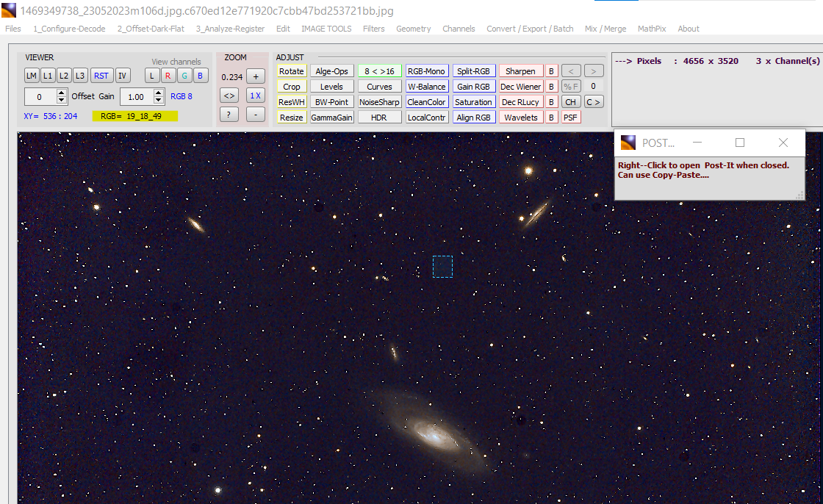Open the W-Balance tool
Image resolution: width=823 pixels, height=504 pixels.
pyautogui.click(x=426, y=87)
